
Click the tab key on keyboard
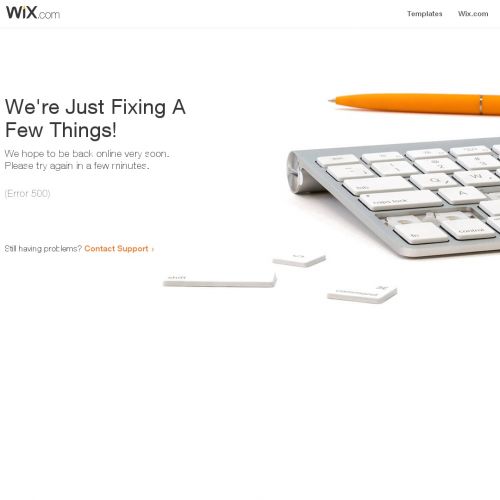click(379, 185)
